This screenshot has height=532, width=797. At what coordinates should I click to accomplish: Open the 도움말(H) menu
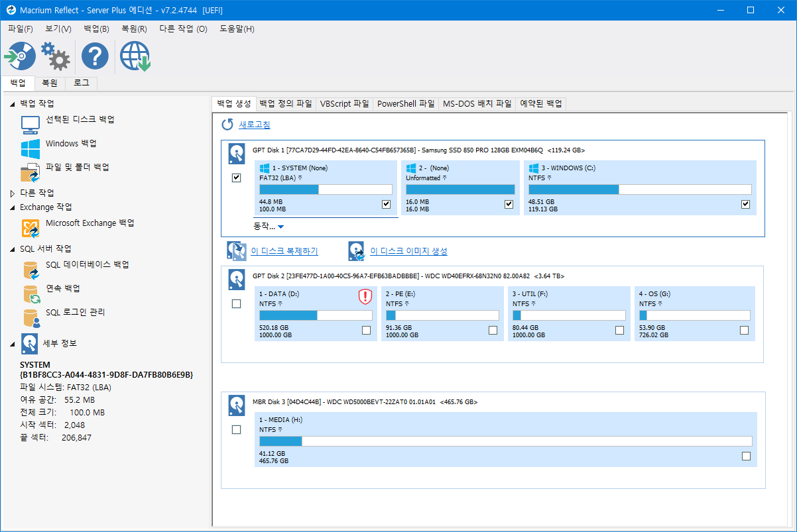pos(237,29)
